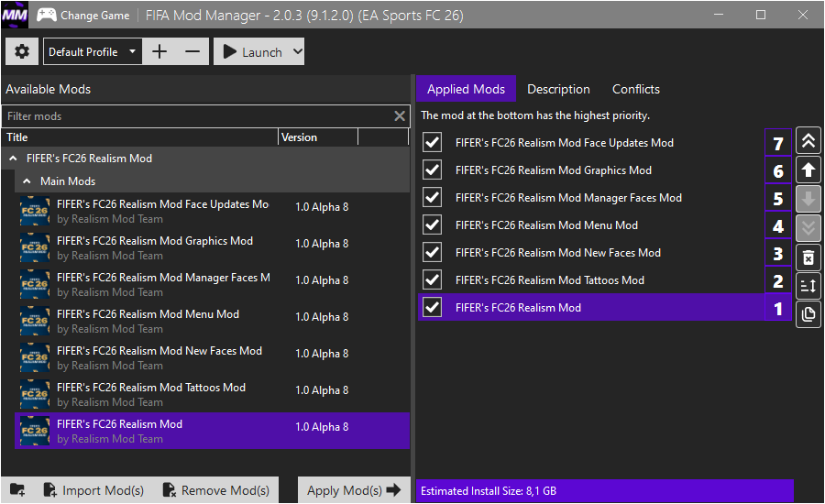
Task: Add a new profile with plus icon
Action: coord(159,52)
